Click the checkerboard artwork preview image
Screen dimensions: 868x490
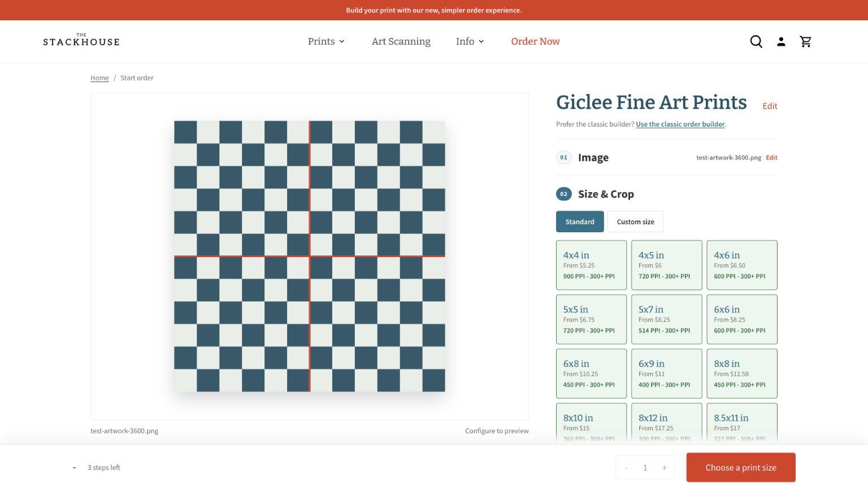pyautogui.click(x=310, y=256)
